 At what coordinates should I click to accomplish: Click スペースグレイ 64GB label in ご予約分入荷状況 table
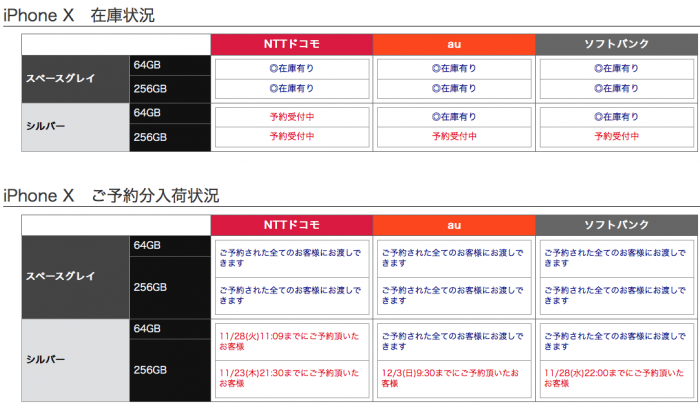click(170, 246)
